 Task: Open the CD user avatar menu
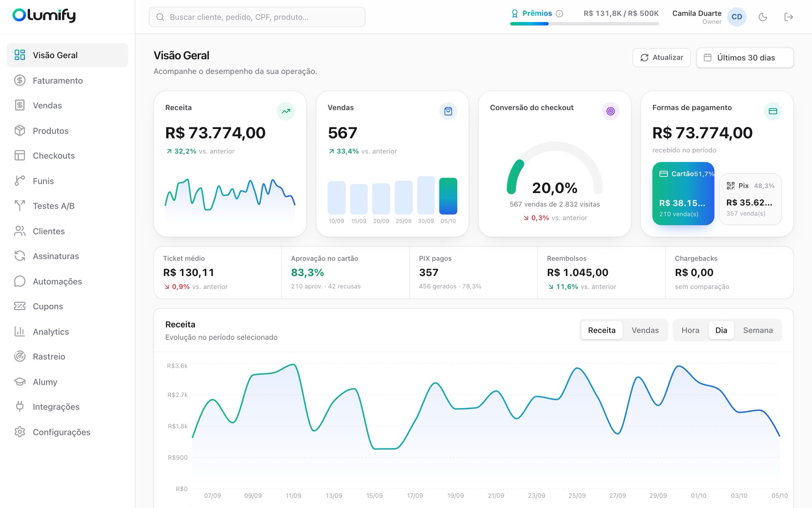(737, 17)
